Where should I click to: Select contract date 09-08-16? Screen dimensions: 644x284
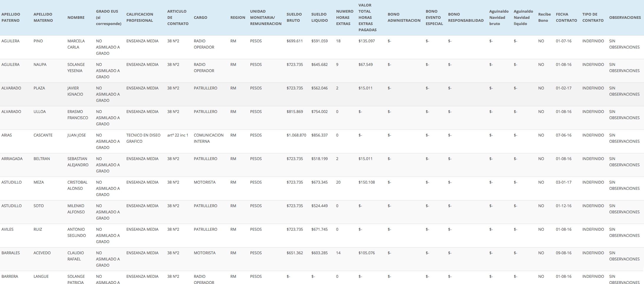[564, 253]
